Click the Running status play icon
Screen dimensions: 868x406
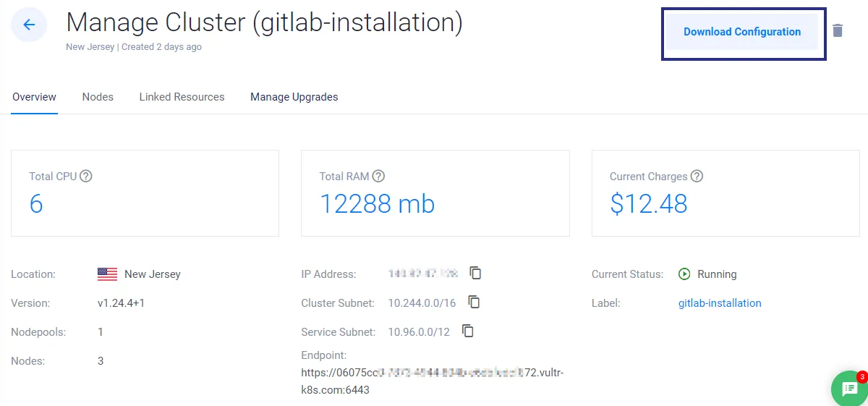pos(684,274)
